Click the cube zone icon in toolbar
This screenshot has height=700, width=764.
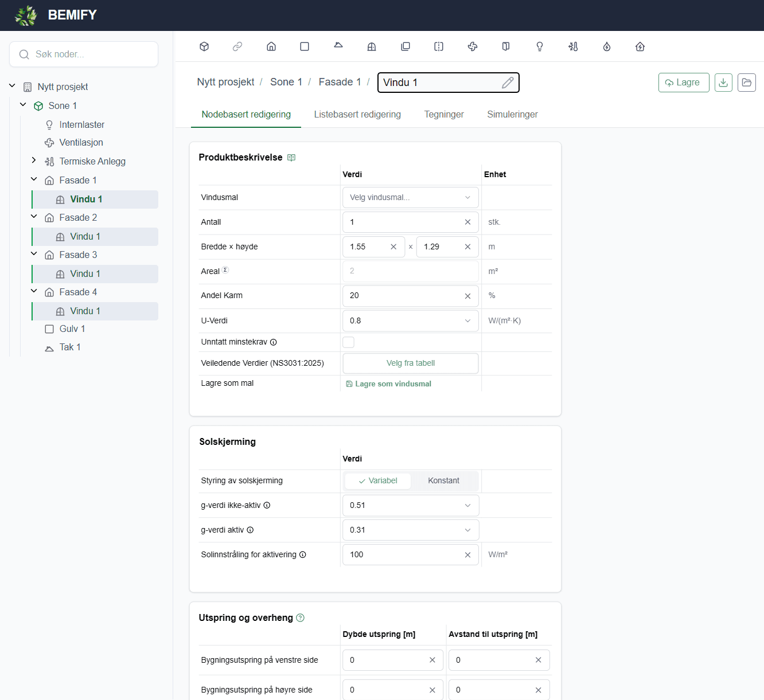204,46
